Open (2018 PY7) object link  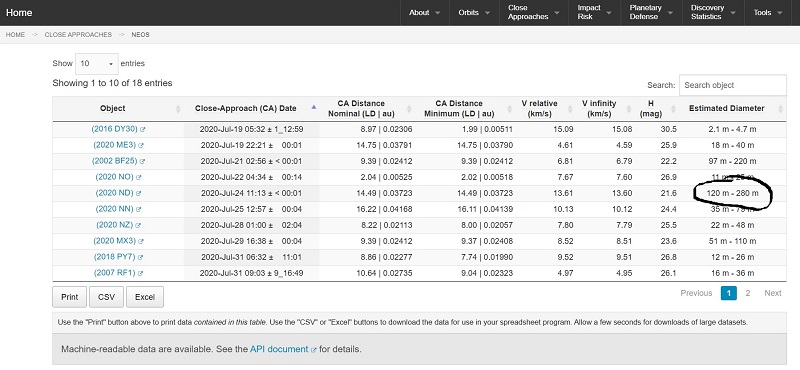pos(115,257)
